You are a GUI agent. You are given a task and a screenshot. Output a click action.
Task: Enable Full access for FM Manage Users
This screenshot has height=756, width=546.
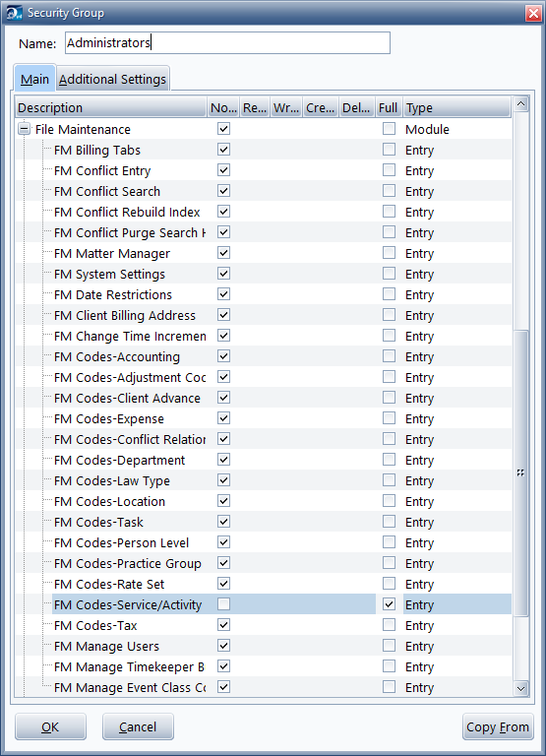[389, 646]
